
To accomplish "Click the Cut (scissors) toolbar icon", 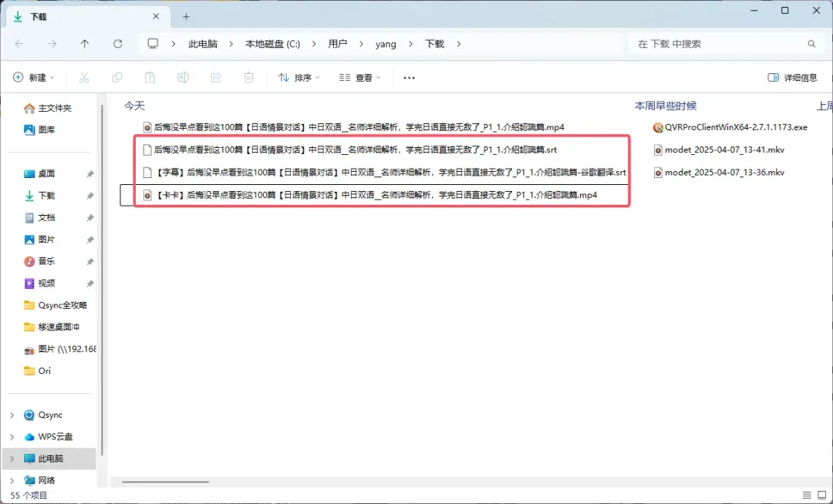I will tap(84, 78).
